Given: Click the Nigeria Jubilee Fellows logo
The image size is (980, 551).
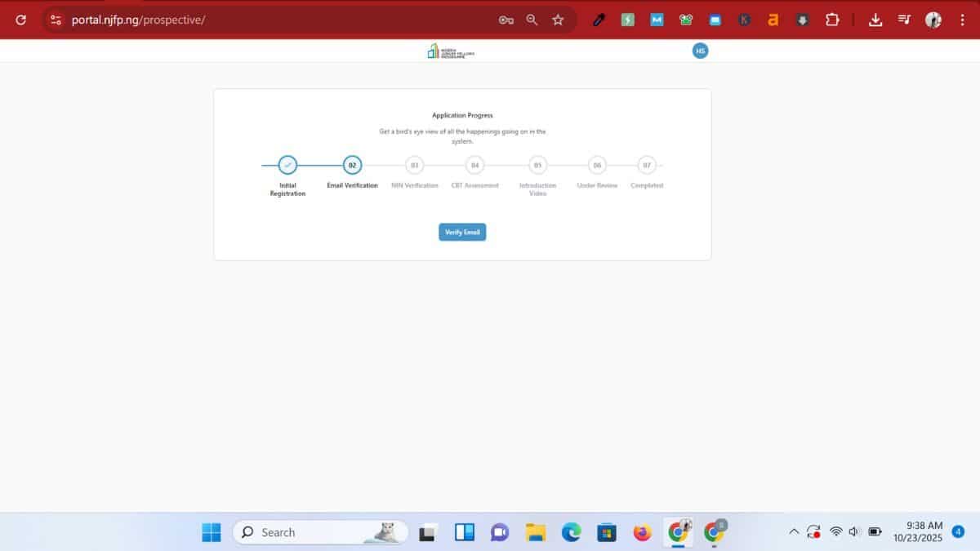Looking at the screenshot, I should pyautogui.click(x=450, y=51).
